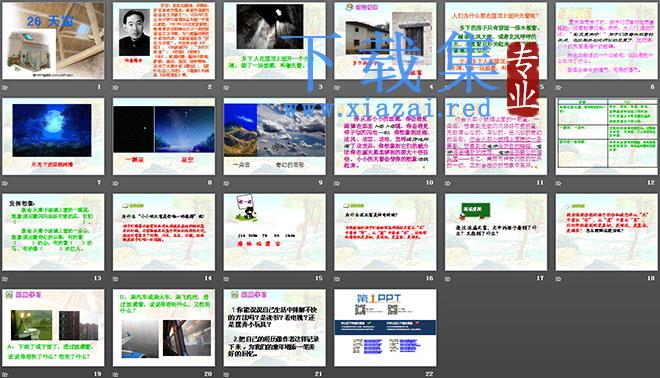Choose slide 21 with writing exercise text
Viewport: 660px width, 378px height.
point(274,327)
